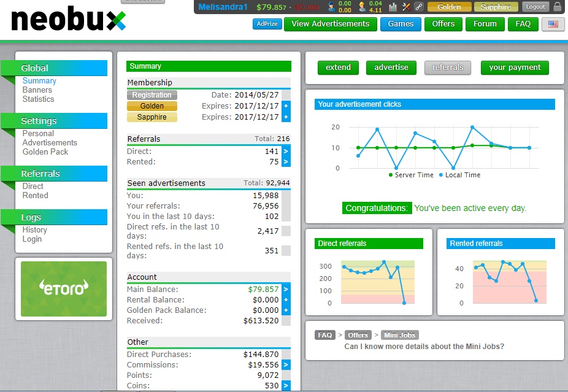The image size is (568, 392).
Task: Click the neobux logo
Action: click(69, 19)
